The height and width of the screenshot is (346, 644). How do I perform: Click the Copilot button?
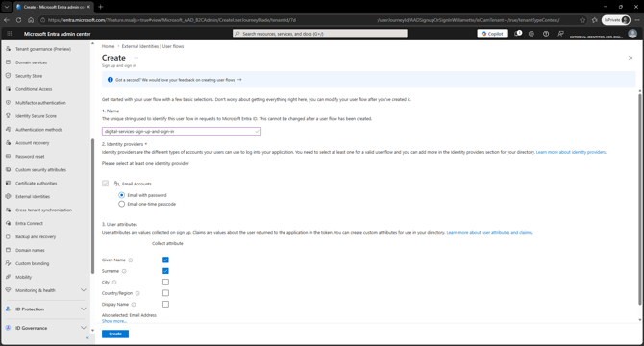492,34
